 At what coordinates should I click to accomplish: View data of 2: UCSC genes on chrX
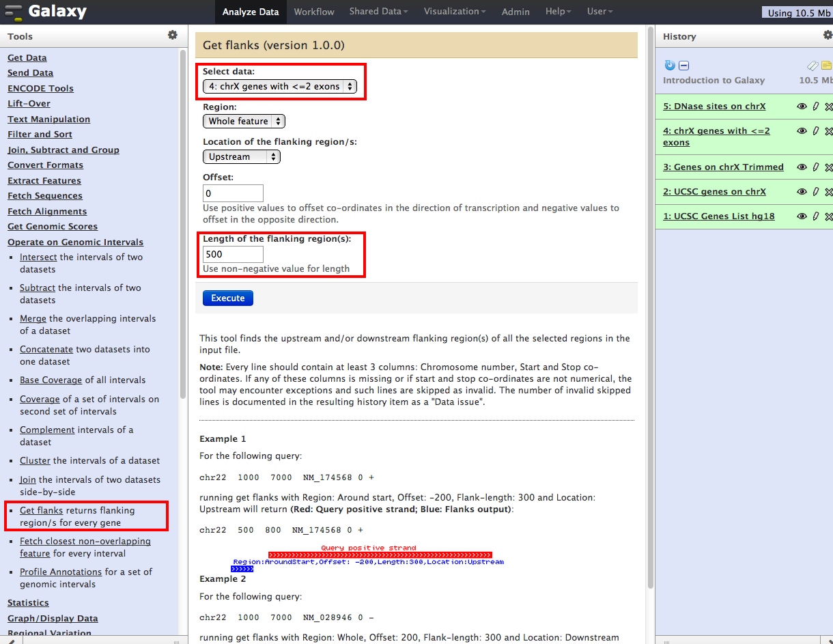point(802,192)
